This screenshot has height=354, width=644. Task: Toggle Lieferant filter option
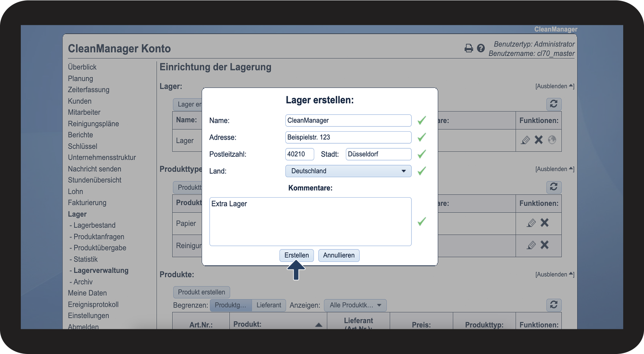tap(269, 305)
